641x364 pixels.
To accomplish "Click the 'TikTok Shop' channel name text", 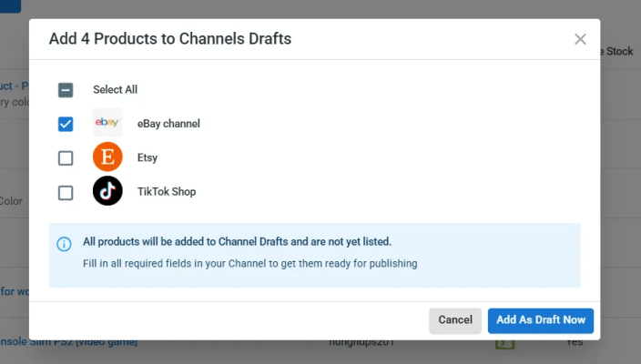I will coord(167,192).
